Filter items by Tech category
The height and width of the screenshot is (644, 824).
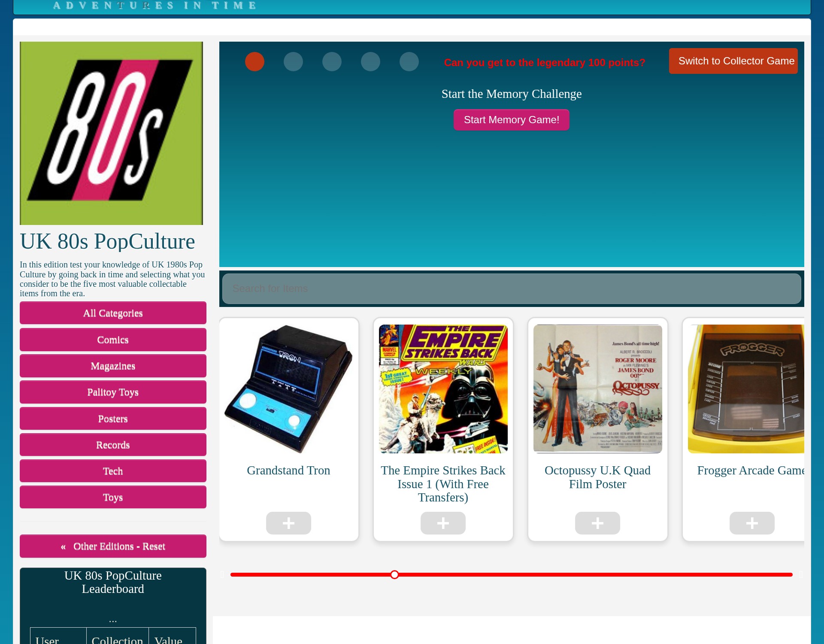click(x=113, y=471)
